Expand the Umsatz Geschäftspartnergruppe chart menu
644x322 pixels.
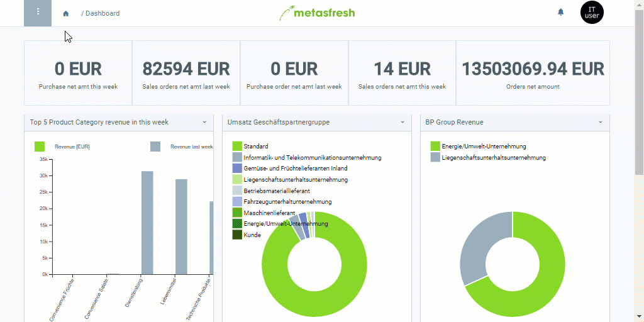402,122
